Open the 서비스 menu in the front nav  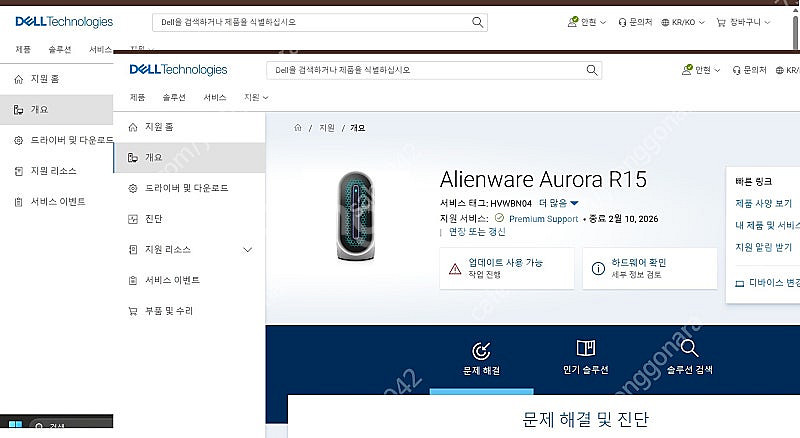[x=215, y=97]
